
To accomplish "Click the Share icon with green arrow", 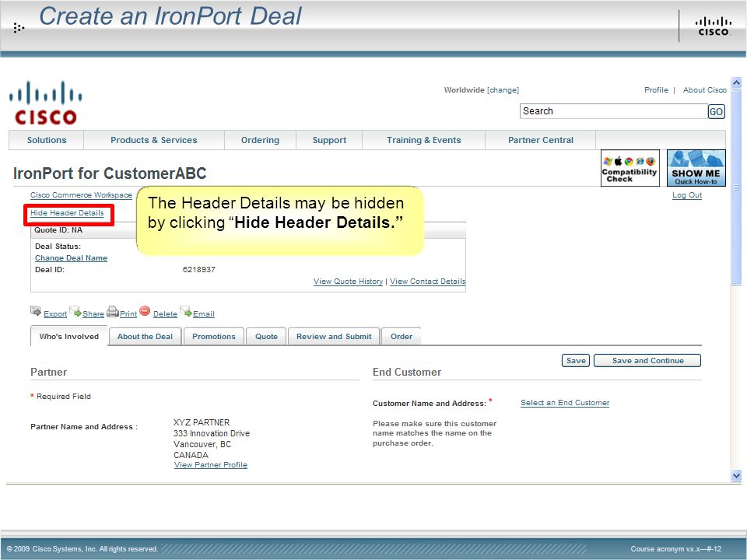I will [x=75, y=311].
